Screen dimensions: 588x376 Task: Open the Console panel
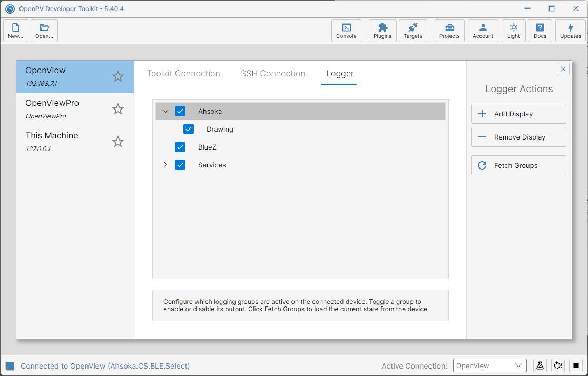tap(346, 31)
